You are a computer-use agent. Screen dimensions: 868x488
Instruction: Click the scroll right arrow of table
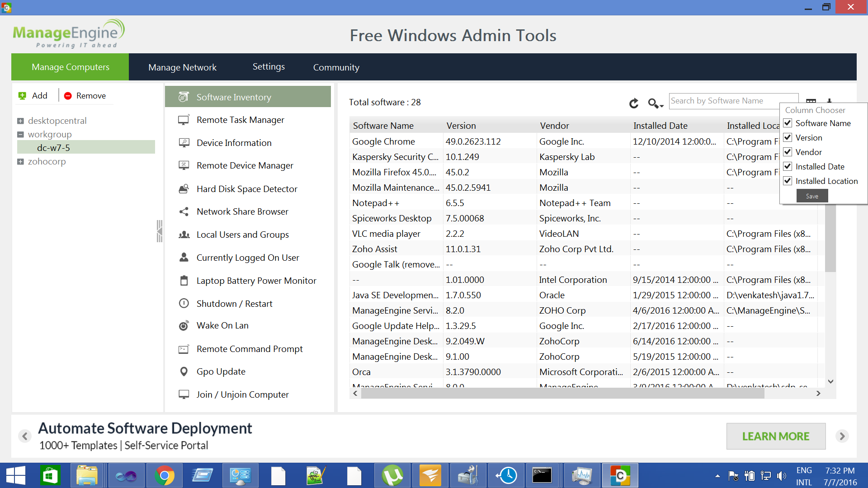[x=818, y=394]
